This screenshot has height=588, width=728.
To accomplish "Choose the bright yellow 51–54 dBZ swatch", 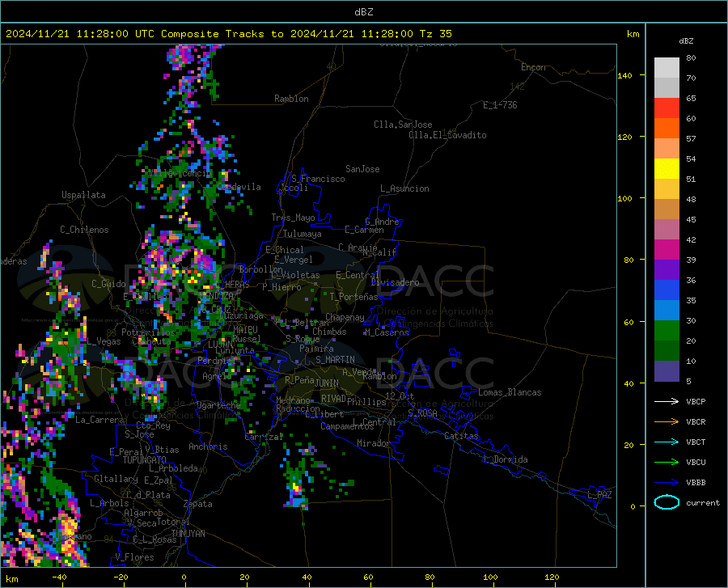I will (x=667, y=169).
